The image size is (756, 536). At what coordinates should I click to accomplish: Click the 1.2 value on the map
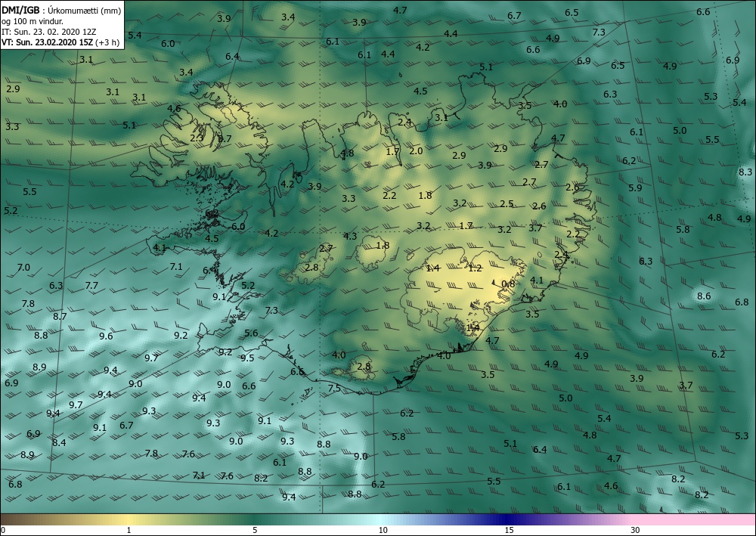point(476,268)
